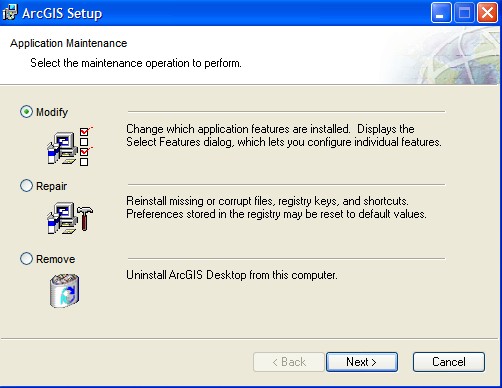Click the "Modify" option label text

52,112
